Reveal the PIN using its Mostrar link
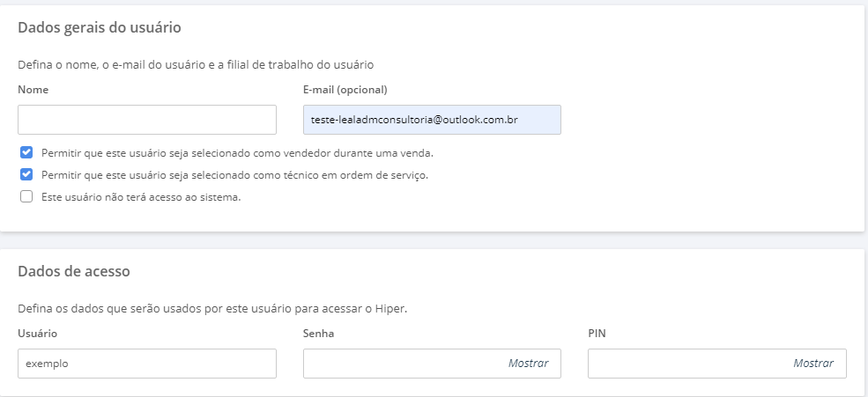Viewport: 868px width, 397px height. [x=813, y=364]
